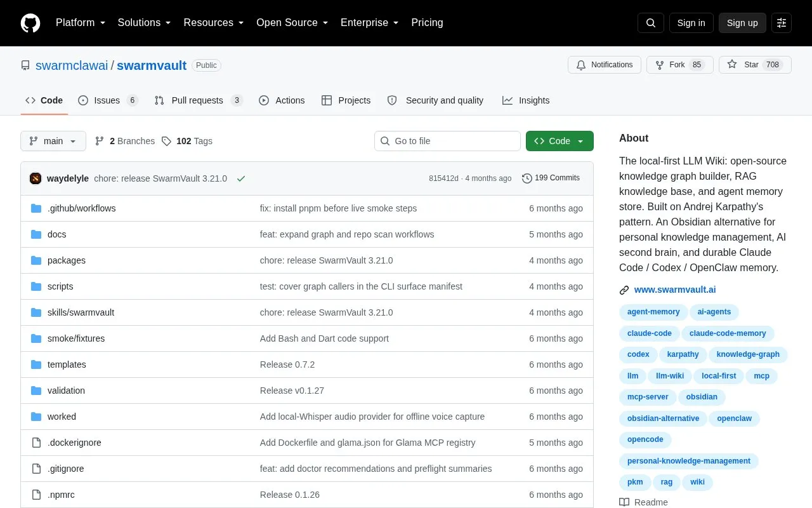The image size is (812, 508).
Task: Open the www.swarmvault.ai website link
Action: point(675,290)
